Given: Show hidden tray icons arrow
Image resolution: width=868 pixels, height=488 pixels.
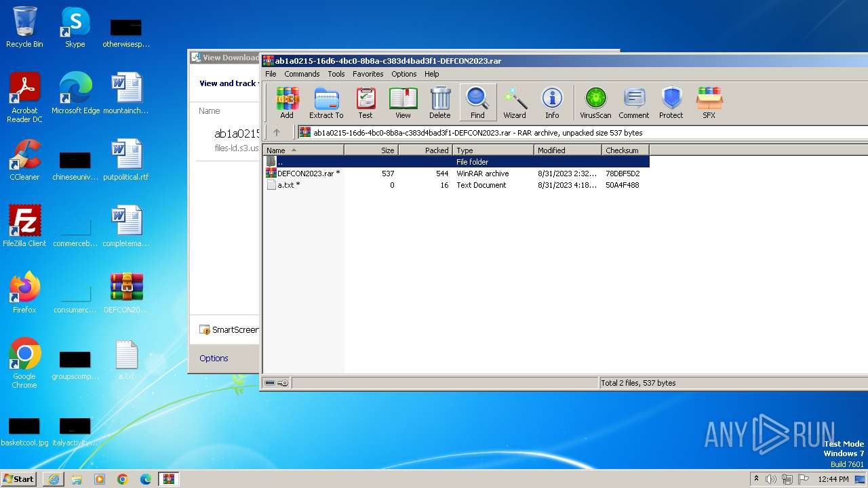Looking at the screenshot, I should pos(756,479).
